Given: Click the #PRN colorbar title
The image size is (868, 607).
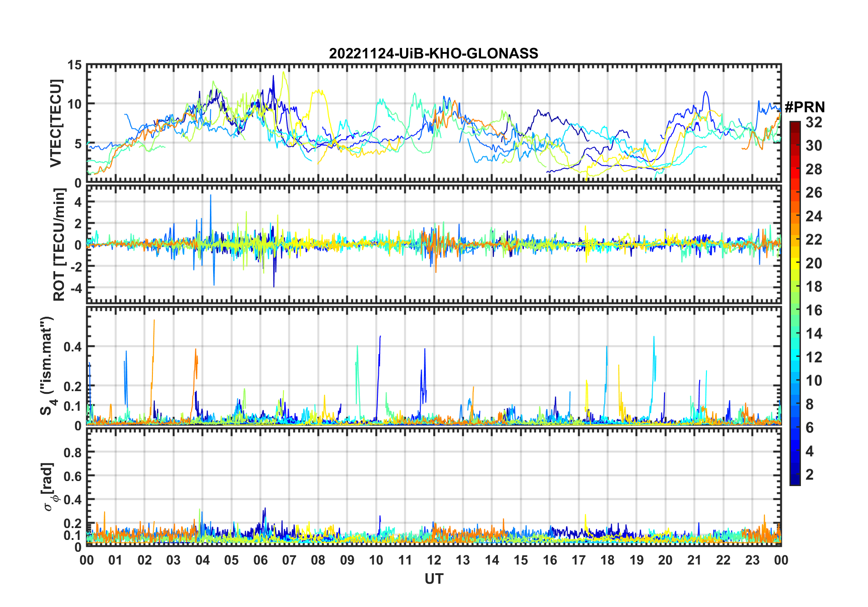Looking at the screenshot, I should coord(805,107).
